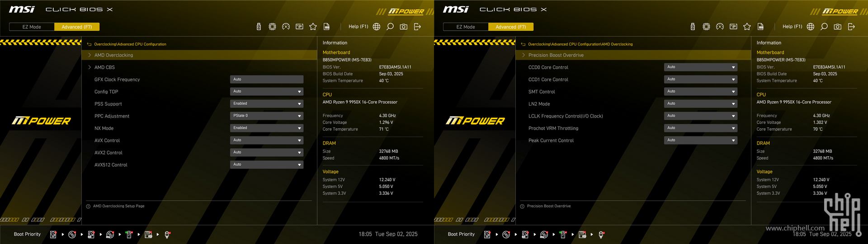The width and height of the screenshot is (868, 244).
Task: Open AVX2 Control dropdown
Action: pos(267,152)
